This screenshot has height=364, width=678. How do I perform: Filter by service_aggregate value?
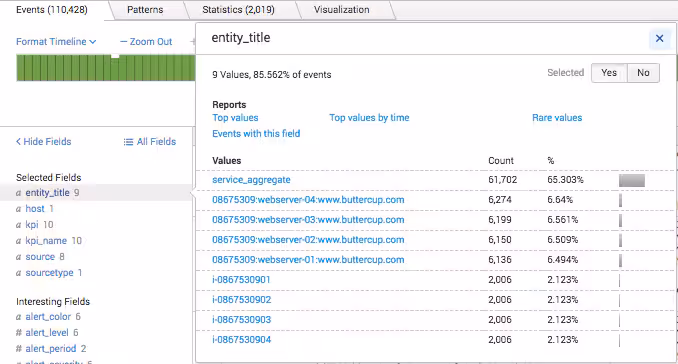pos(251,180)
